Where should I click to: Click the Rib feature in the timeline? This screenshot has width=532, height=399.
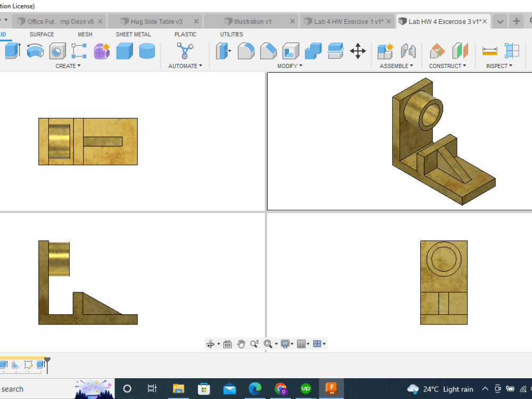(15, 365)
